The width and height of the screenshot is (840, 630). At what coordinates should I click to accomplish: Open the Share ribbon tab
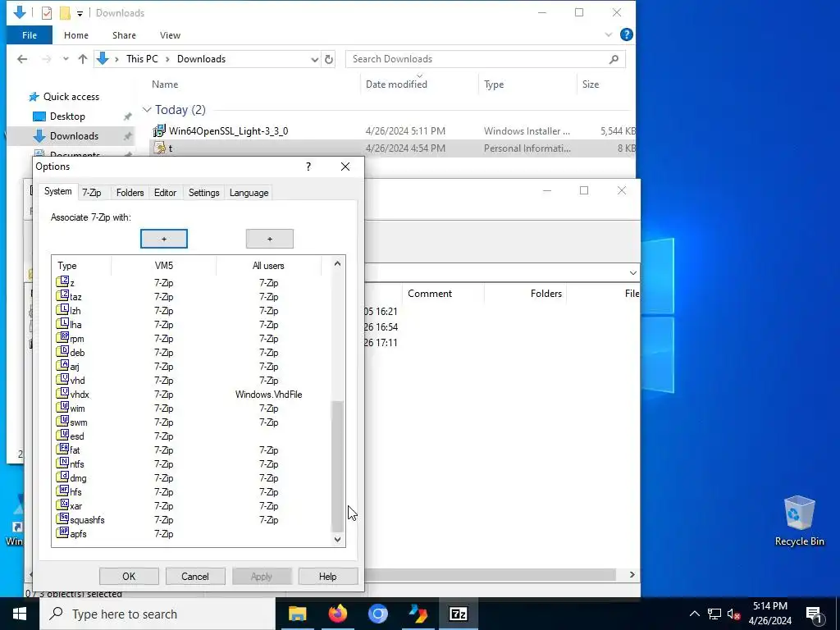[x=124, y=35]
